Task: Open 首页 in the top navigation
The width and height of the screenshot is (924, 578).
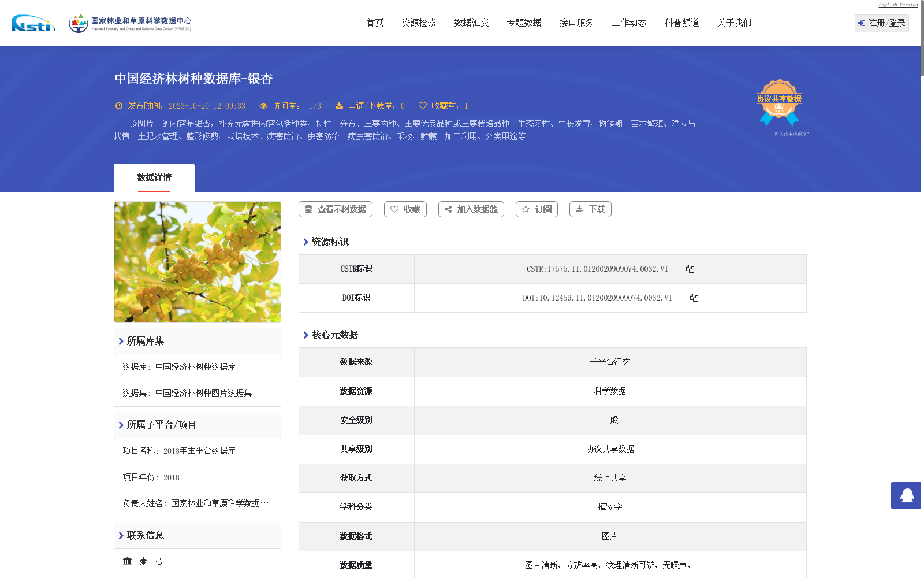Action: click(x=375, y=23)
